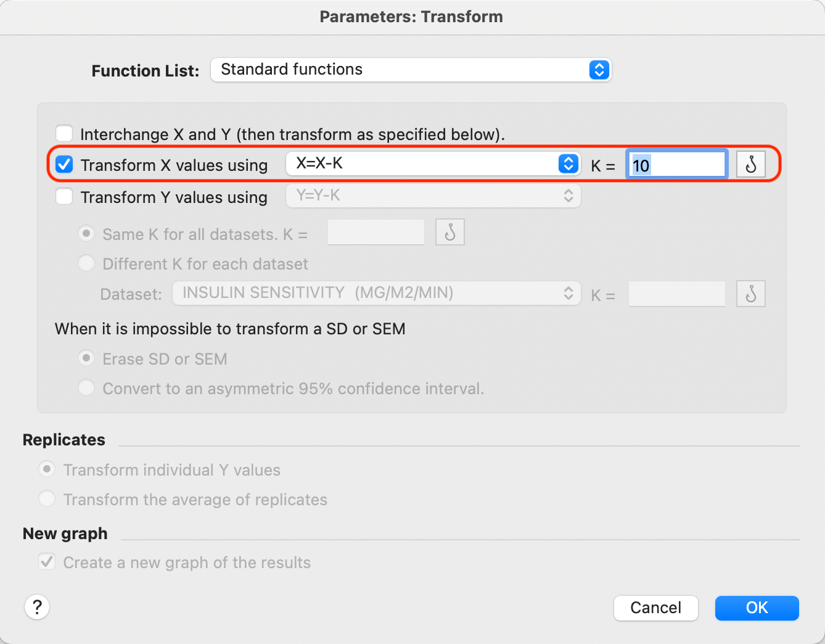Choose Erase SD or SEM option
Screen dimensions: 825x644
coord(86,358)
